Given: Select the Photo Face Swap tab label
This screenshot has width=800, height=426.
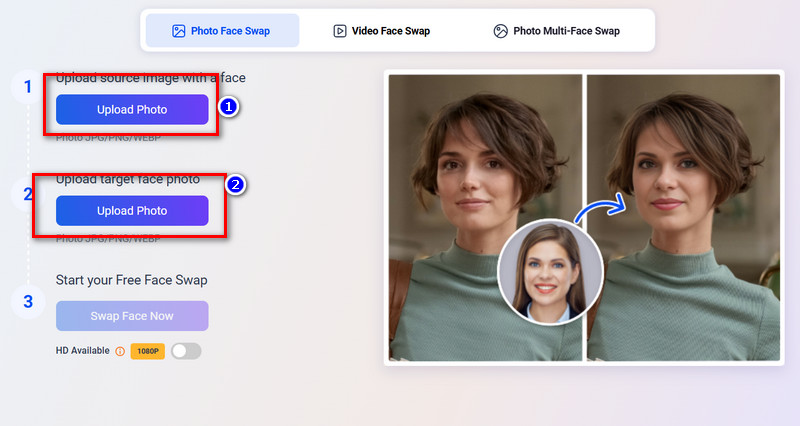Looking at the screenshot, I should tap(230, 31).
